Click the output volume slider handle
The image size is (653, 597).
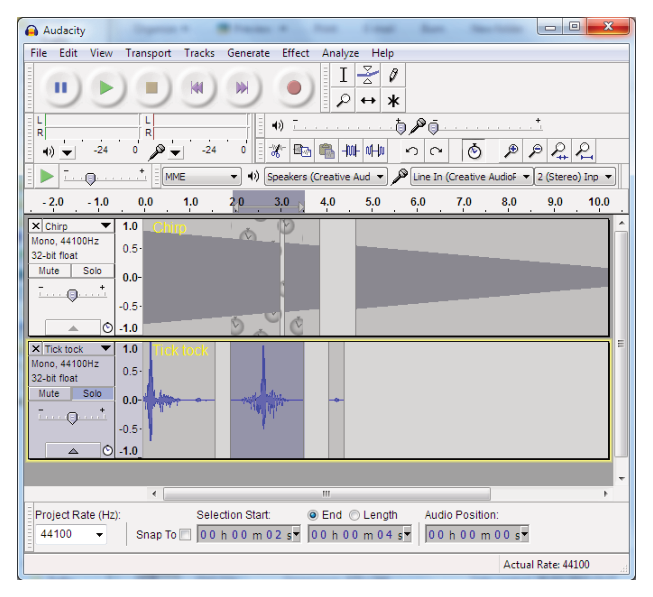click(400, 127)
